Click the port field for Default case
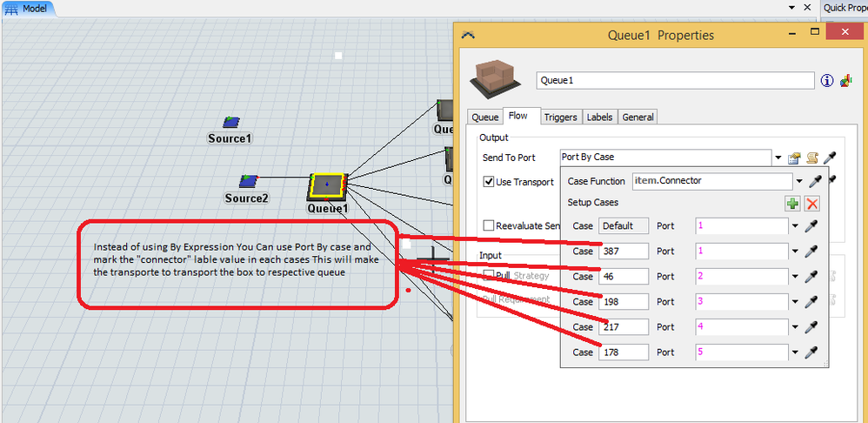 pos(742,226)
